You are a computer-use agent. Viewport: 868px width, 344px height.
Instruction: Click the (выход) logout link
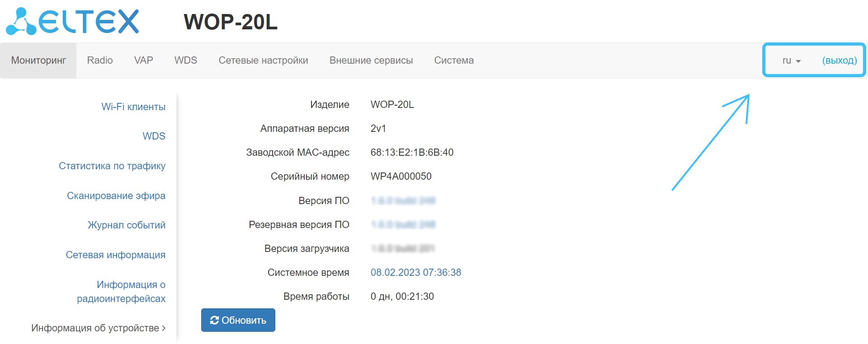[840, 60]
